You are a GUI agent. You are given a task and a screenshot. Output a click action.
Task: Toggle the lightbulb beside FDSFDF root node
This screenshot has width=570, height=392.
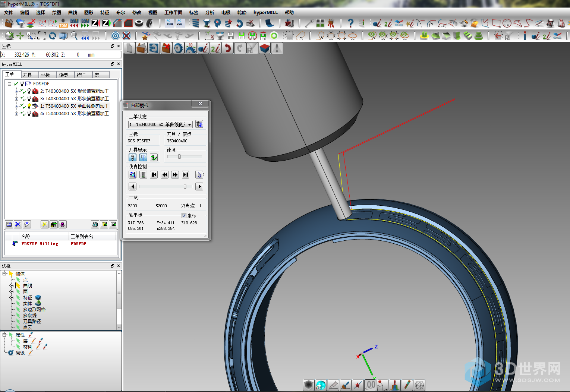click(22, 84)
